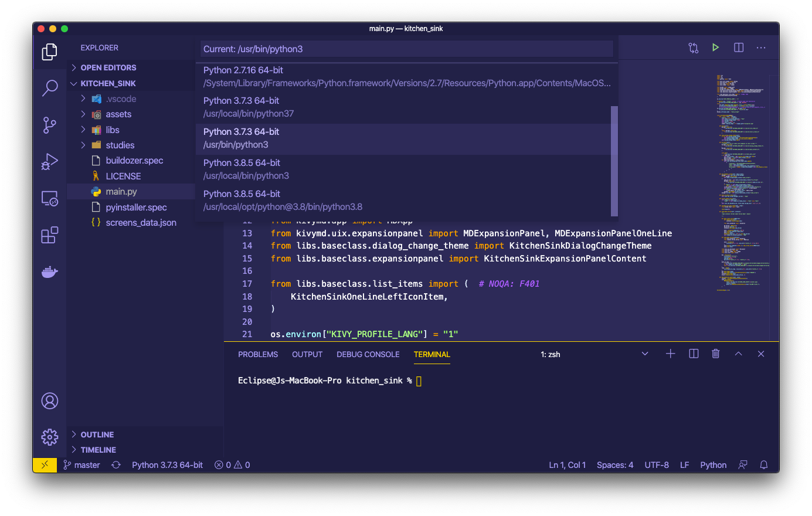This screenshot has height=516, width=812.
Task: Click the split editor right icon
Action: (739, 47)
